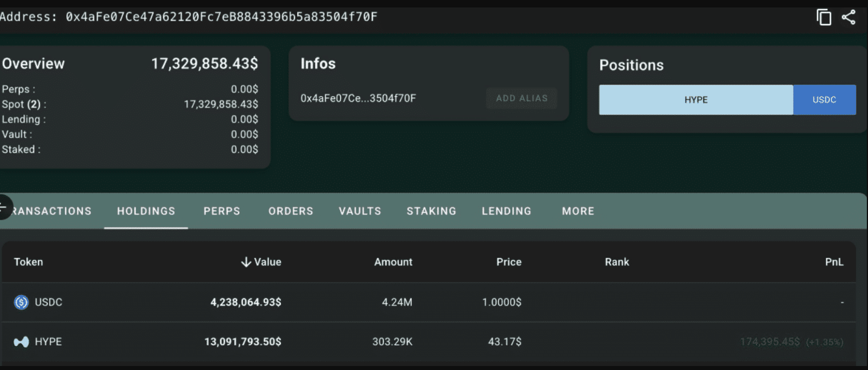
Task: Open the Transactions tab
Action: pos(51,211)
